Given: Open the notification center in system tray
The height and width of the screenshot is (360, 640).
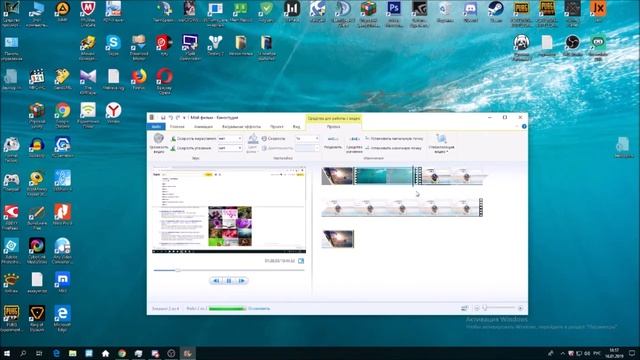Looking at the screenshot, I should [x=631, y=353].
